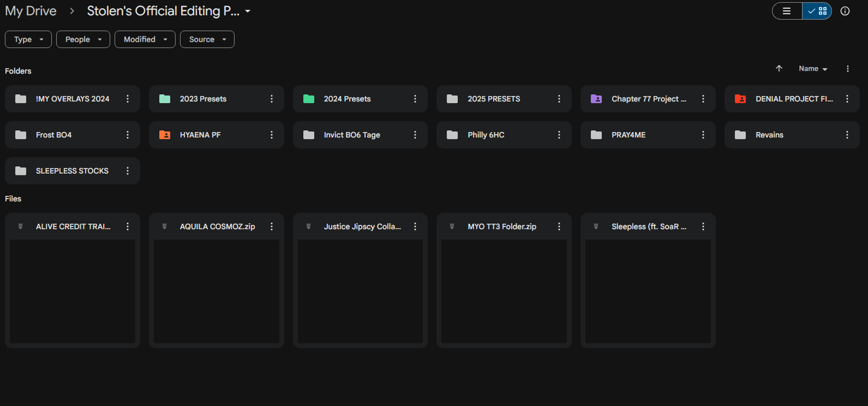This screenshot has width=868, height=406.
Task: Open the view details info panel
Action: [845, 11]
